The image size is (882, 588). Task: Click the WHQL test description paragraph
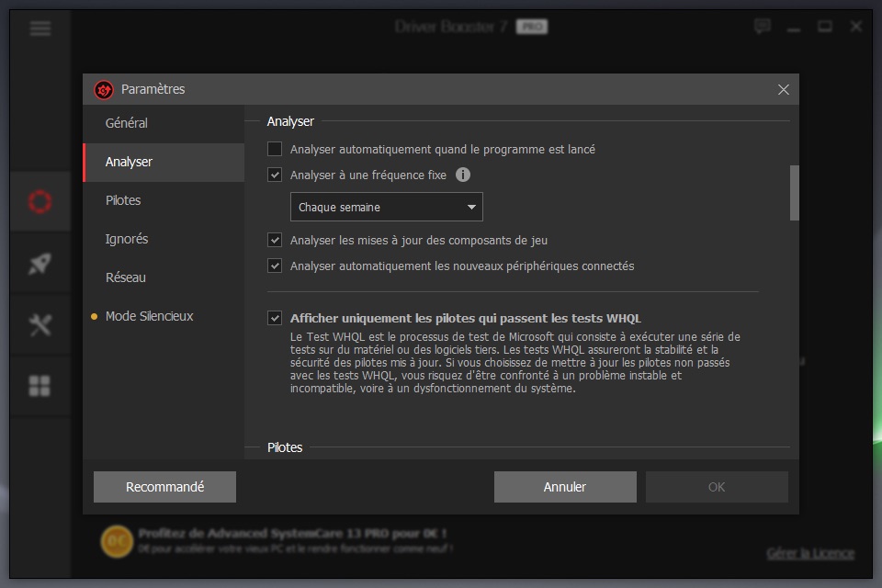(515, 363)
